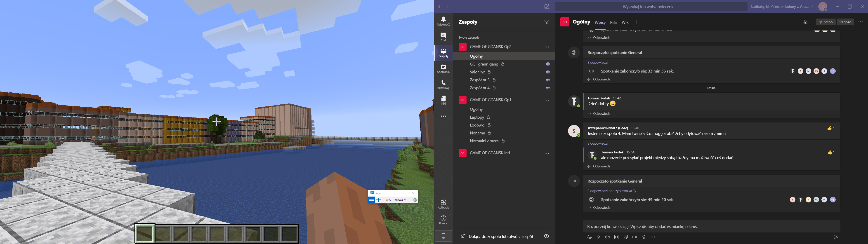Click Zespół privacy button in header

[x=826, y=22]
